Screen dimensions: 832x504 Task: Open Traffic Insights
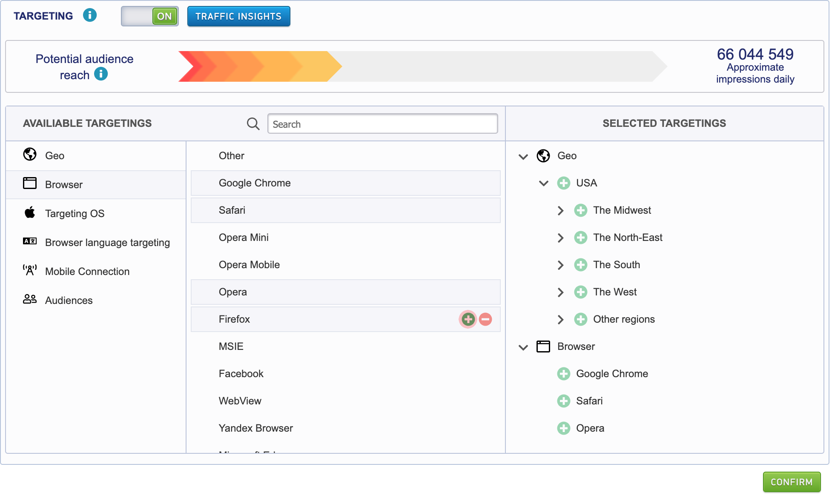click(x=238, y=16)
